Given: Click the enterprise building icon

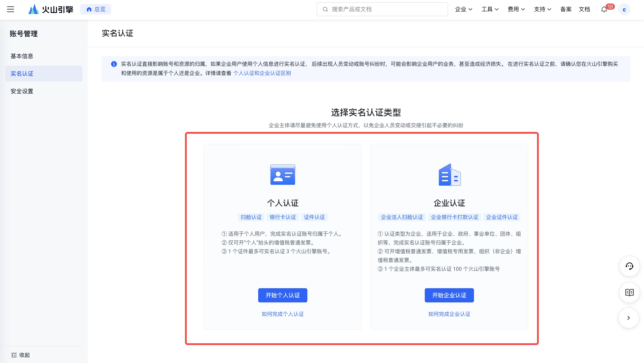Looking at the screenshot, I should tap(450, 175).
